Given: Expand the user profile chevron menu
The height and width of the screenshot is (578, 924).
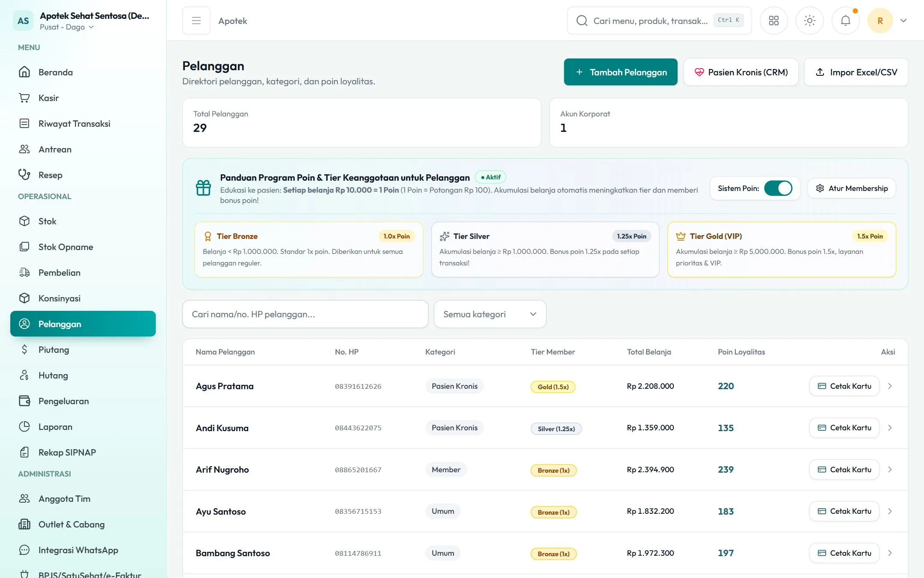Looking at the screenshot, I should 903,21.
